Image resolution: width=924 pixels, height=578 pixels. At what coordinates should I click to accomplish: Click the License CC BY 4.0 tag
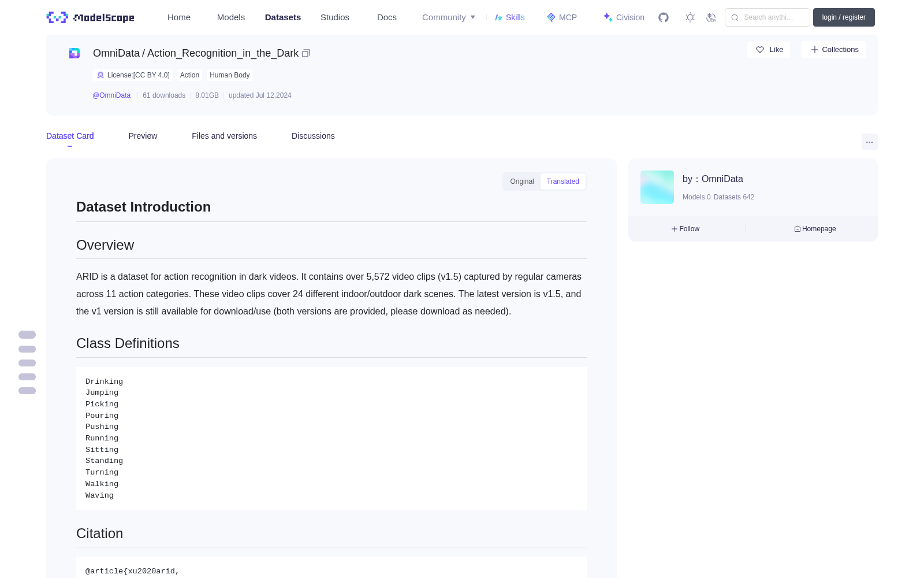click(x=132, y=75)
